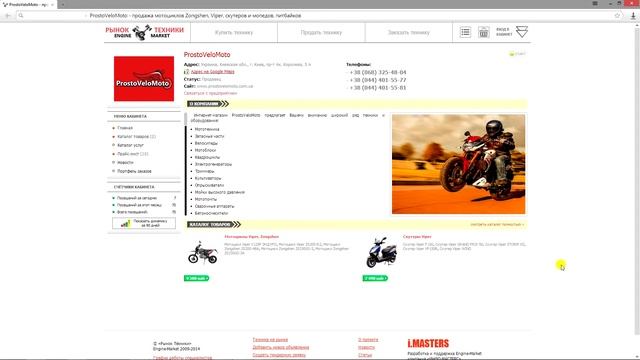Open 'Прайс-лист' in the cabinet menu
This screenshot has height=360, width=640.
[x=133, y=154]
